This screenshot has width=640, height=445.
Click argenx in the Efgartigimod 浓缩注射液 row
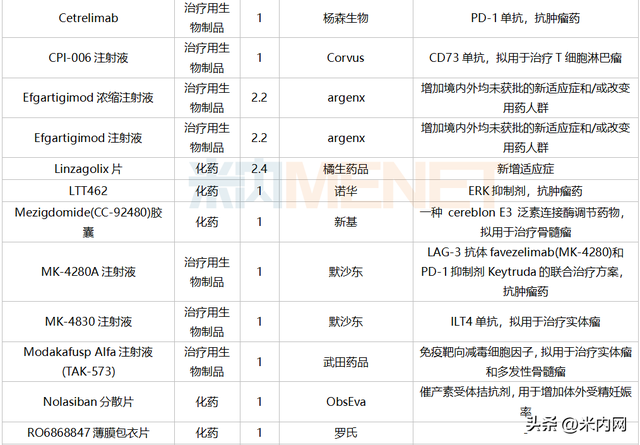coord(346,98)
